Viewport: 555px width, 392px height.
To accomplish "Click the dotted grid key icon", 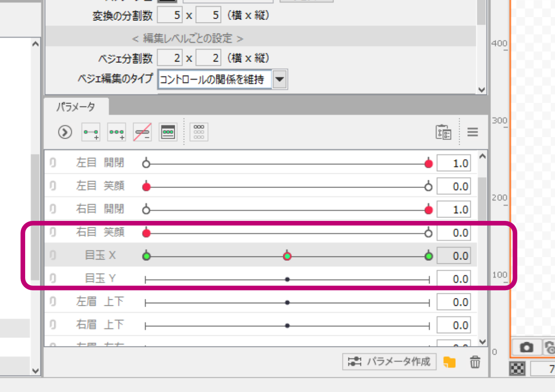I will 199,132.
